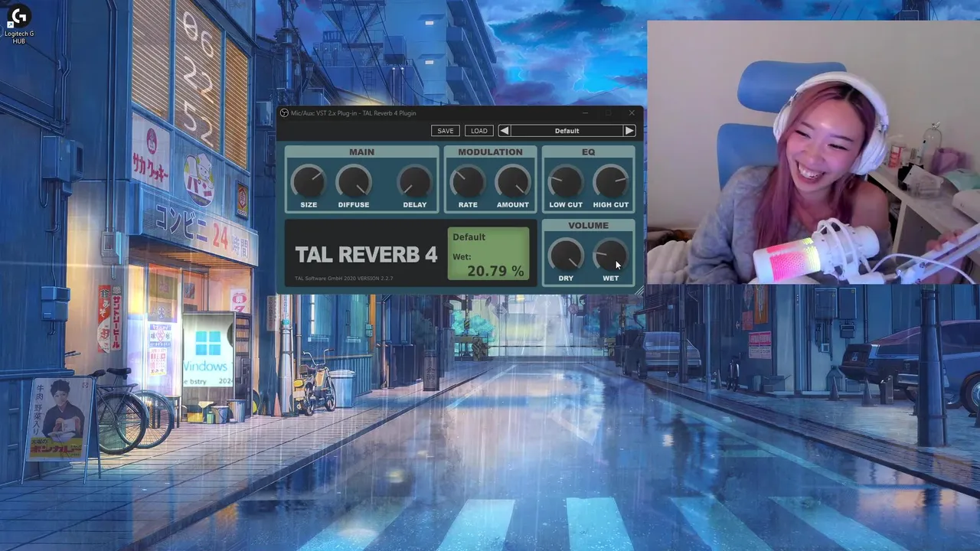Click the Wet: label in green display

click(x=462, y=256)
